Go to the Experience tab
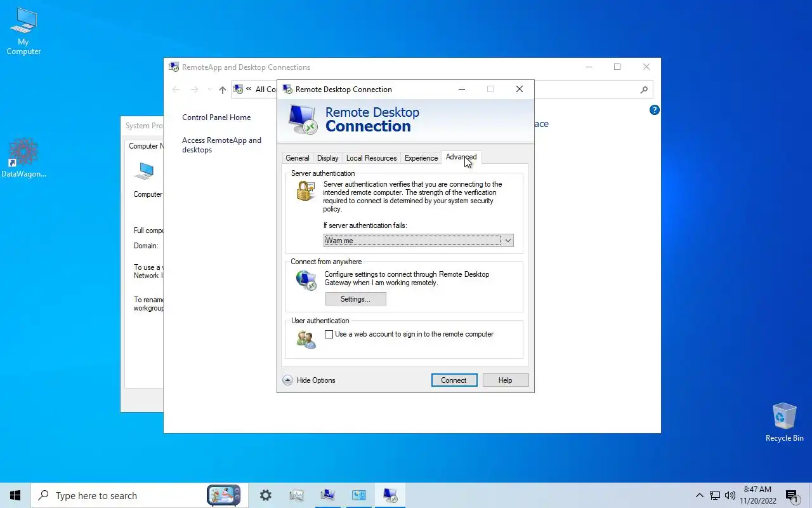This screenshot has width=812, height=508. tap(421, 158)
